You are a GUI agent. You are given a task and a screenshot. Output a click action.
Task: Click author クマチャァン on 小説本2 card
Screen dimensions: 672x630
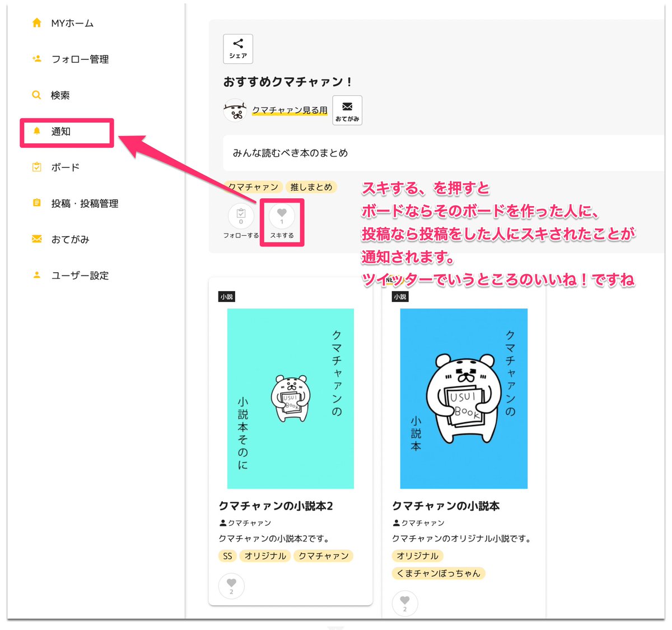[x=245, y=523]
